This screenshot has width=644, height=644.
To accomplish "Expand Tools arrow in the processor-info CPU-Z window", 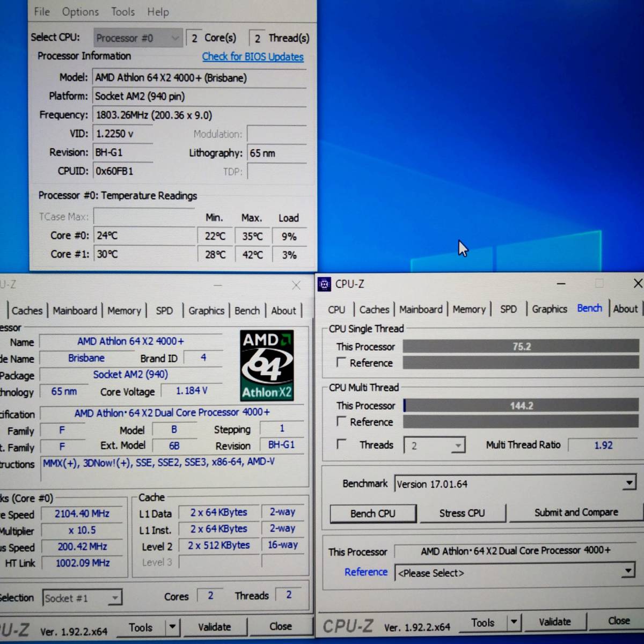I will pyautogui.click(x=172, y=627).
